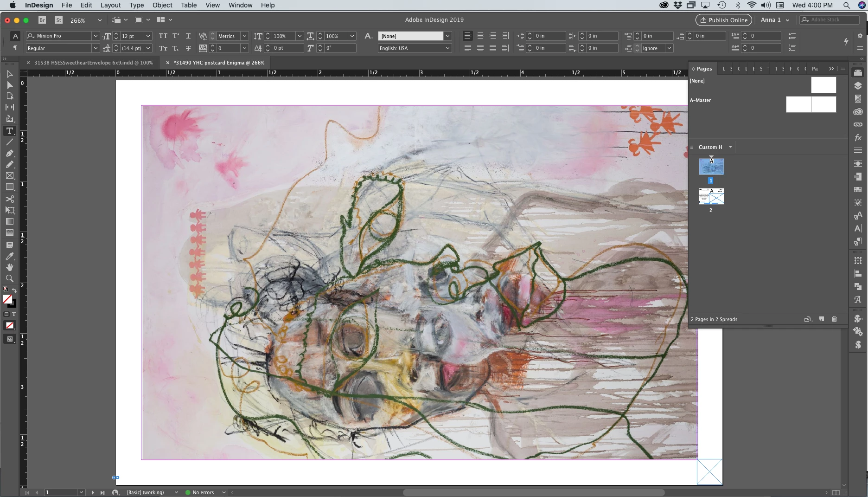Viewport: 868px width, 497px height.
Task: Click the Fill/Stroke color swatch
Action: point(9,301)
